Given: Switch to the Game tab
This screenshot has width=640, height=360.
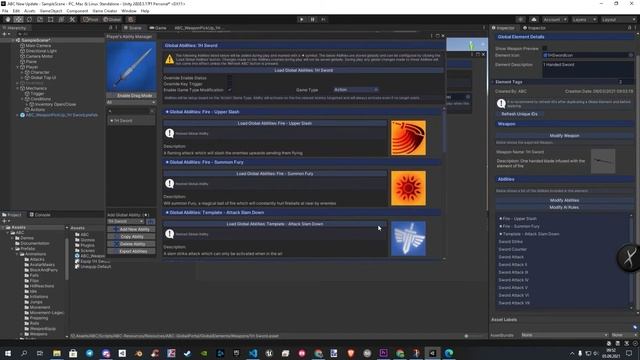Looking at the screenshot, I should [x=158, y=28].
